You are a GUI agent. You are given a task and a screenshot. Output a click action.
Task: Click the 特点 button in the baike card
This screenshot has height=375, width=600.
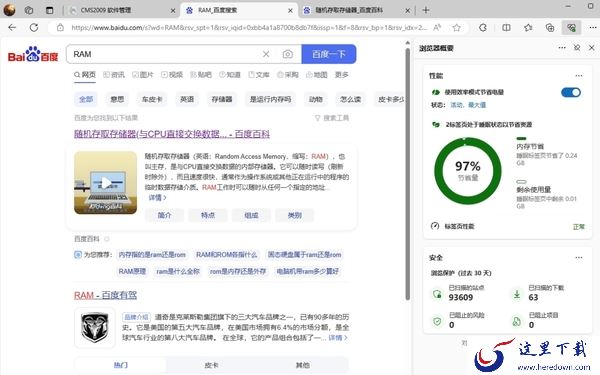pos(208,215)
